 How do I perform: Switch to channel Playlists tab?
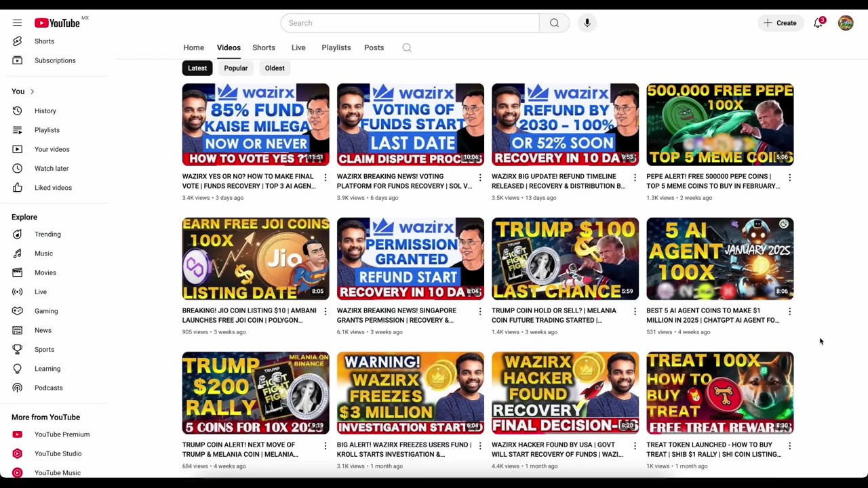pyautogui.click(x=336, y=47)
